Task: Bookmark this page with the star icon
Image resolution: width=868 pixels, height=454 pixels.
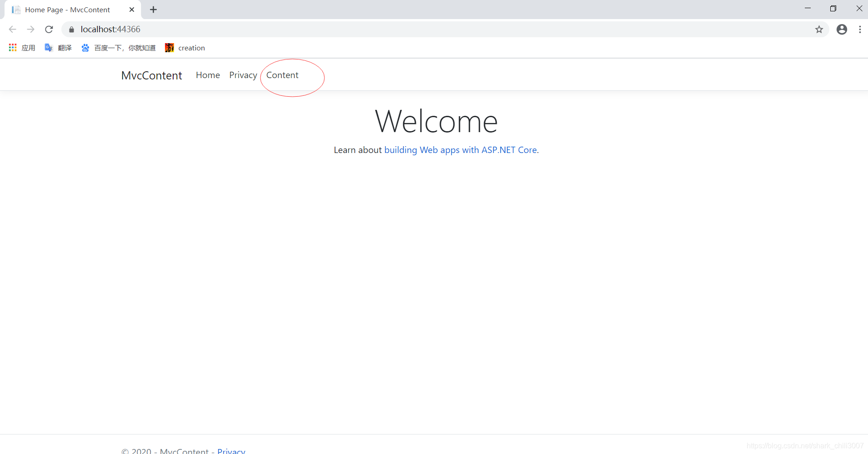Action: tap(819, 30)
